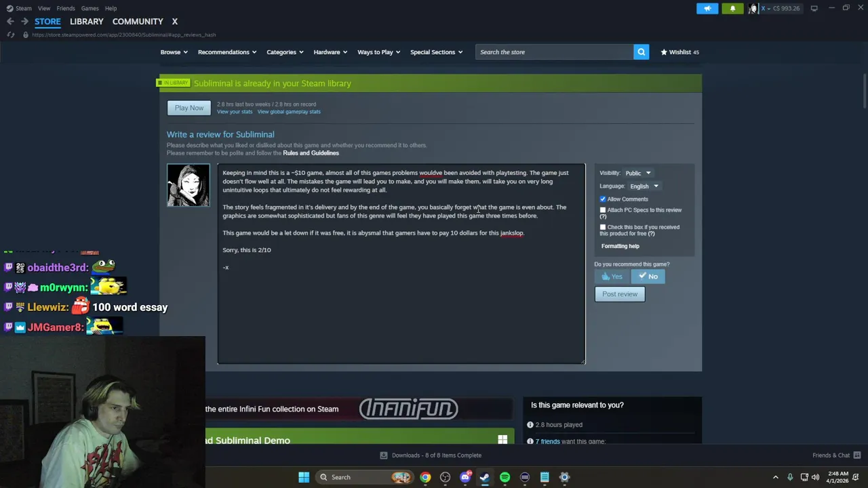The image size is (868, 488).
Task: Open the Rules and Guidelines link
Action: point(311,153)
